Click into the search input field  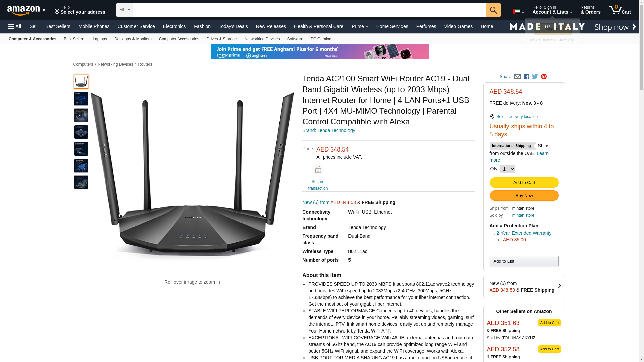[310, 10]
